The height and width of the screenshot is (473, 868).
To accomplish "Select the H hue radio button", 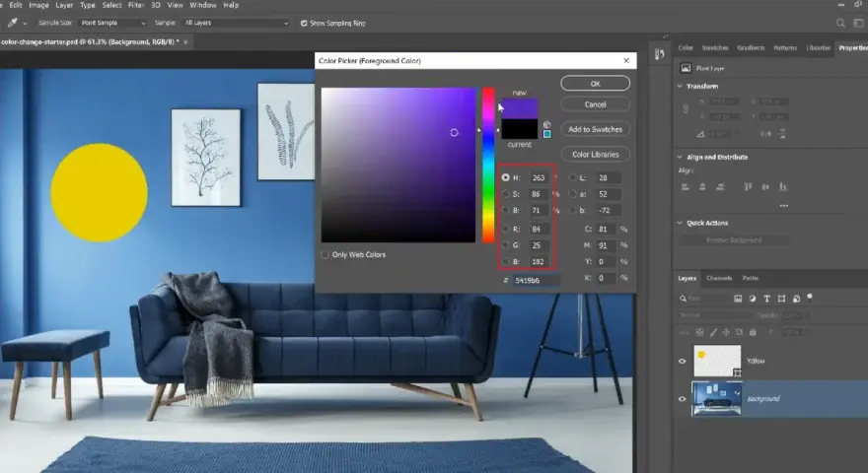I will pos(505,177).
